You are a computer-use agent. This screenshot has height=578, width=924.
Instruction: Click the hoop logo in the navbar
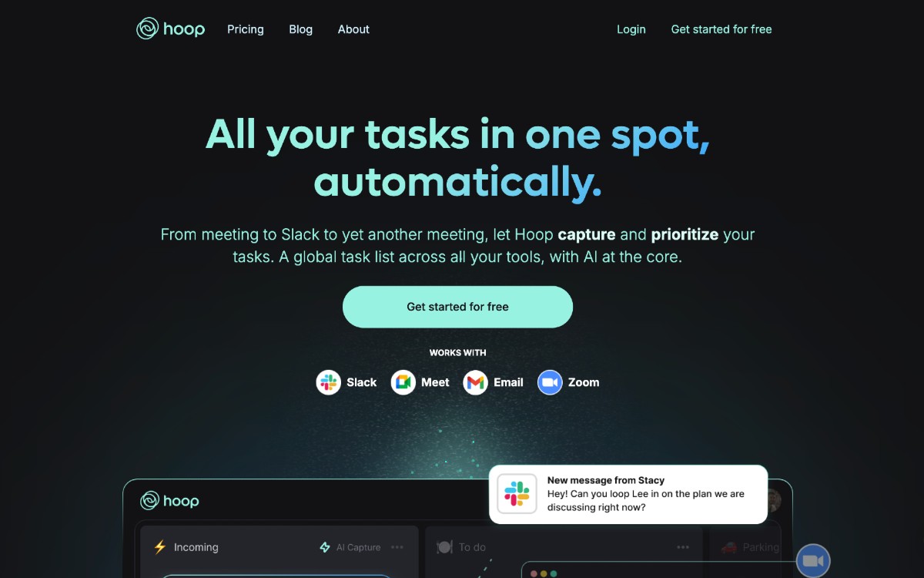(170, 29)
